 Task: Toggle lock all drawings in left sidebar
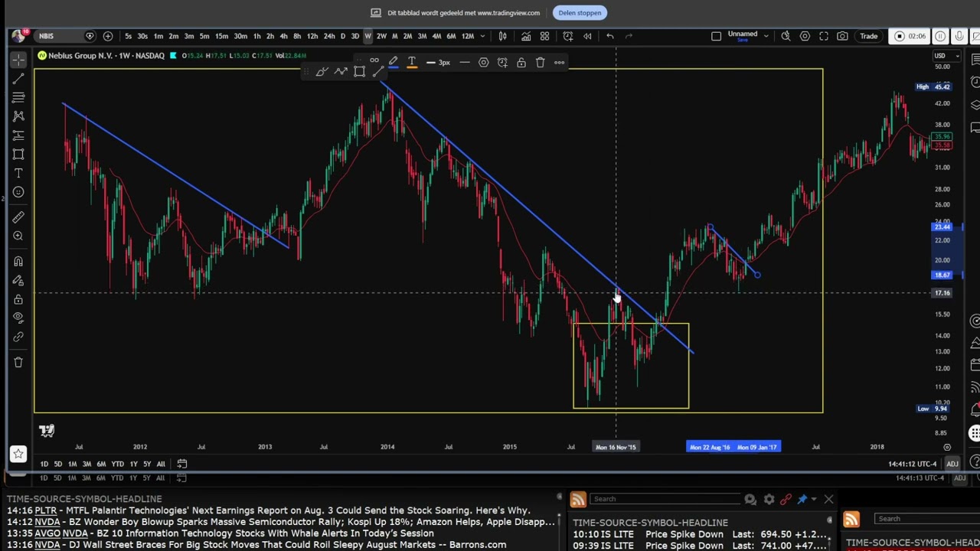18,299
